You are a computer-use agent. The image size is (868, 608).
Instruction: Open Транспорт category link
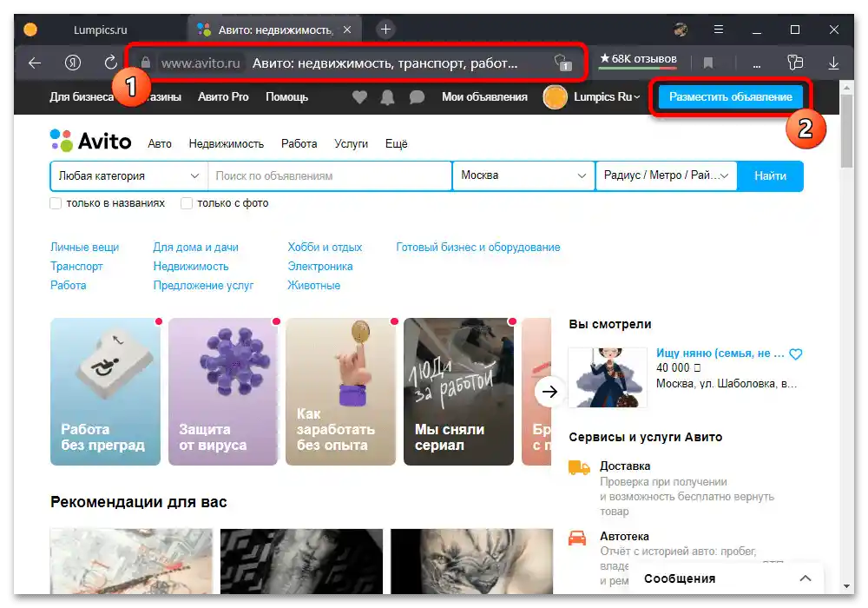76,266
